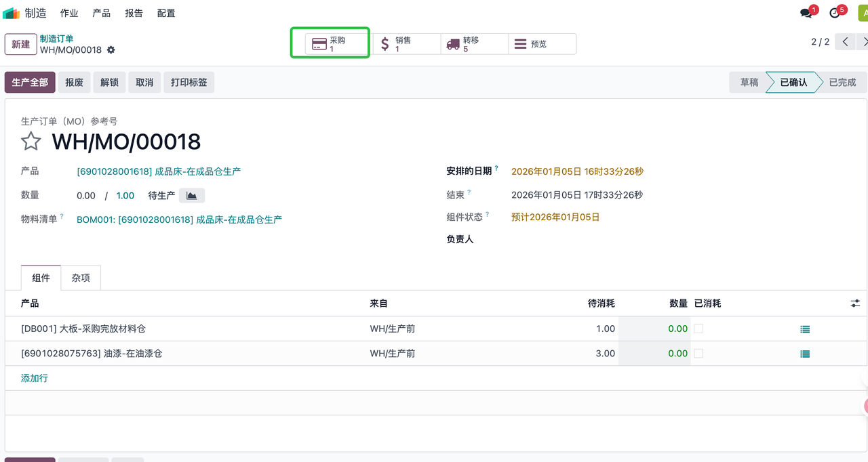Open the 预览 smart button
Image resolution: width=868 pixels, height=462 pixels.
(x=542, y=44)
